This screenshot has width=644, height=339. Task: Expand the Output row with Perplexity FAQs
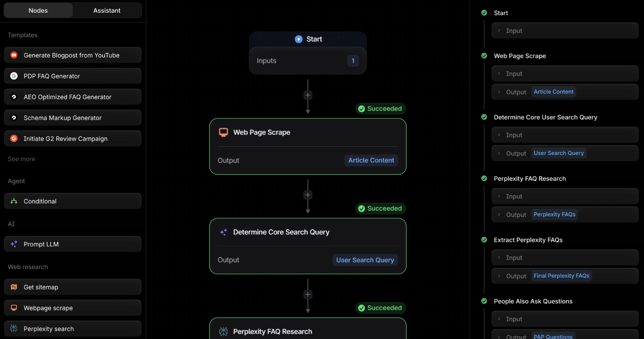coord(565,215)
